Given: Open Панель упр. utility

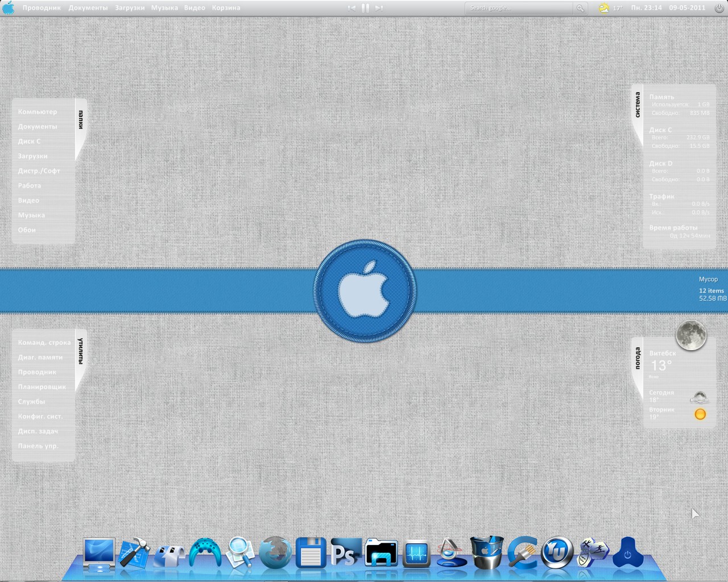Looking at the screenshot, I should (x=38, y=446).
